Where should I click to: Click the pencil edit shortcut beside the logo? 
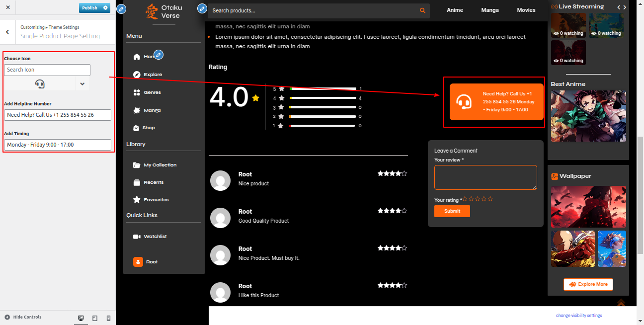(121, 9)
